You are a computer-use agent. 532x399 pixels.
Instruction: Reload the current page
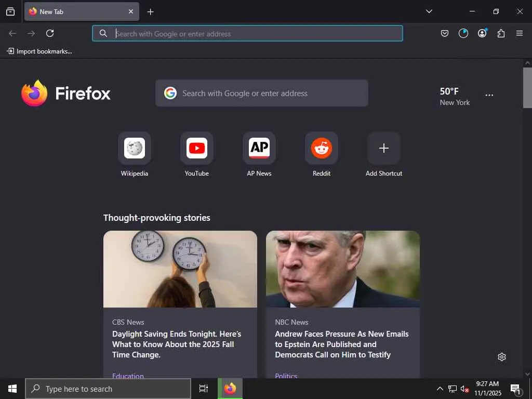(50, 33)
